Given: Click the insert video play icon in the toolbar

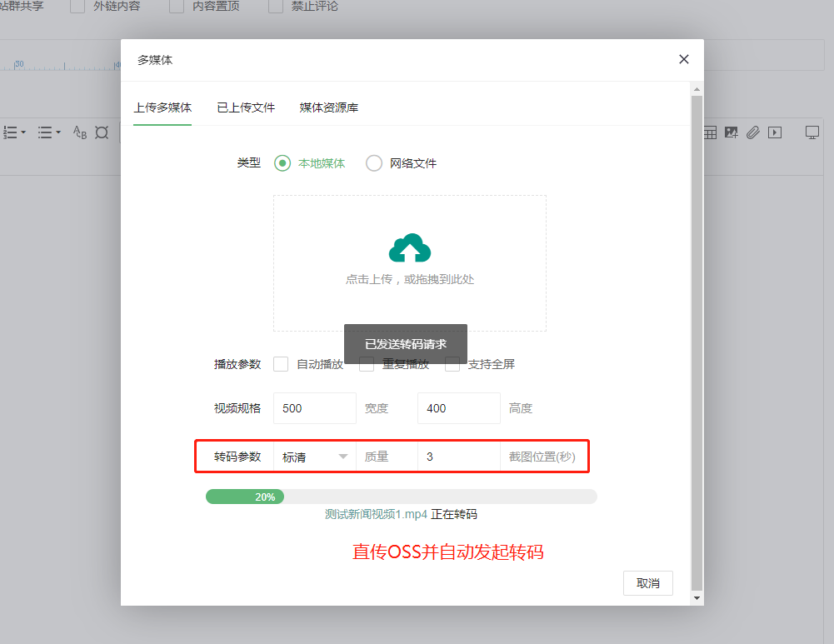Looking at the screenshot, I should pos(775,132).
